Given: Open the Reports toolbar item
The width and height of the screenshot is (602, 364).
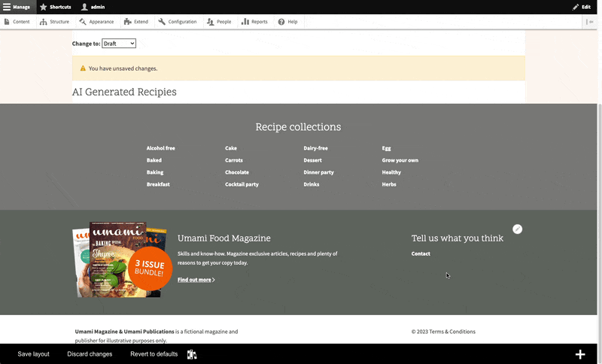Looking at the screenshot, I should pyautogui.click(x=254, y=22).
